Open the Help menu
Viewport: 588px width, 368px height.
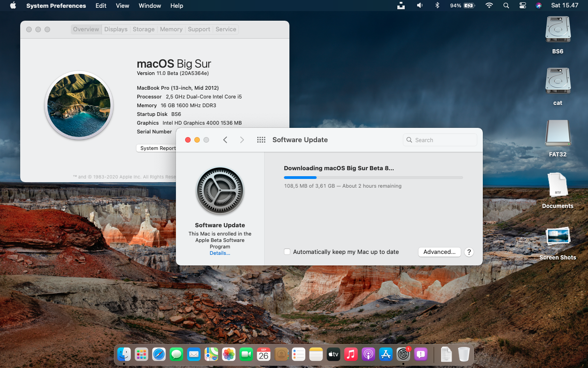click(177, 6)
